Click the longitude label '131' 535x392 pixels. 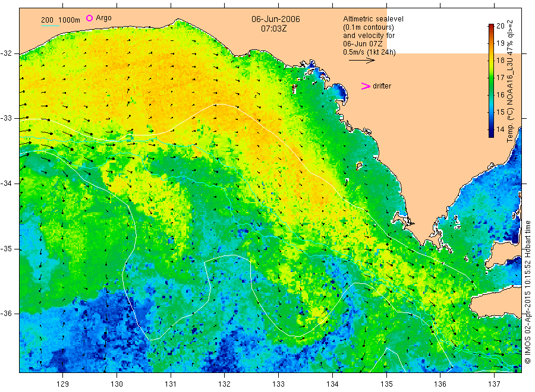click(x=171, y=384)
